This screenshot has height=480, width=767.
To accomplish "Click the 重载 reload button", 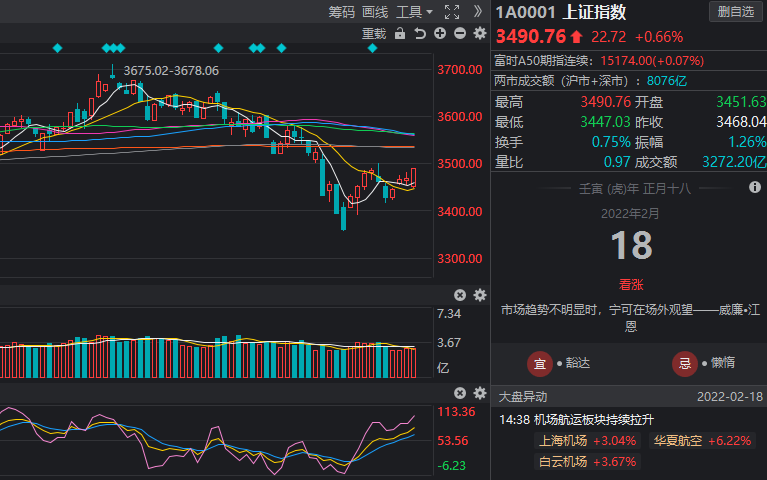I will (374, 33).
